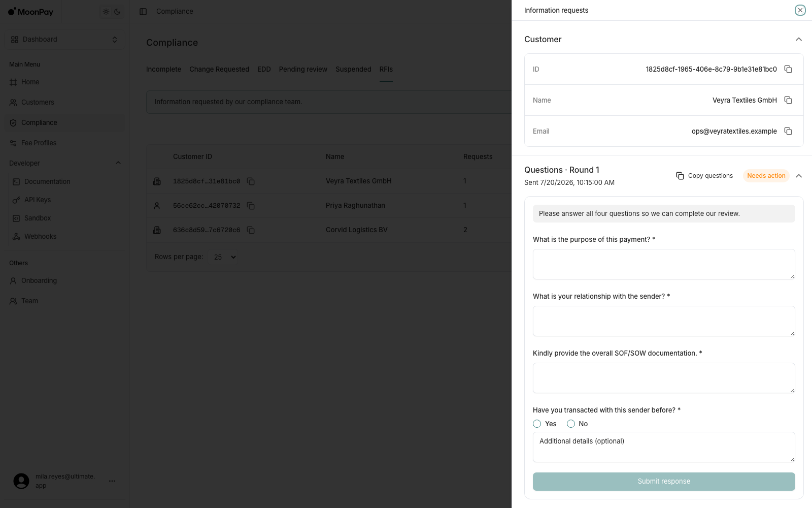Screen dimensions: 812x508
Task: Collapse the Questions Round 1 section
Action: [x=799, y=176]
